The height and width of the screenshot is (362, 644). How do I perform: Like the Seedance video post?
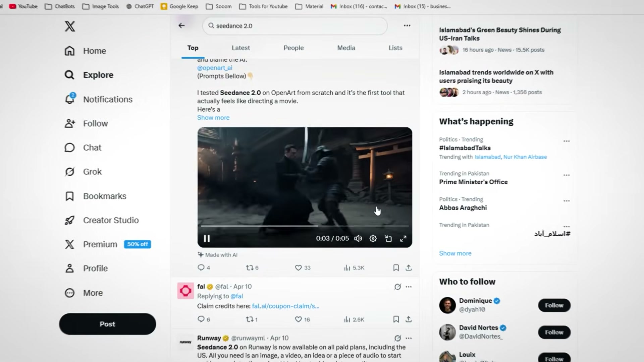tap(303, 267)
